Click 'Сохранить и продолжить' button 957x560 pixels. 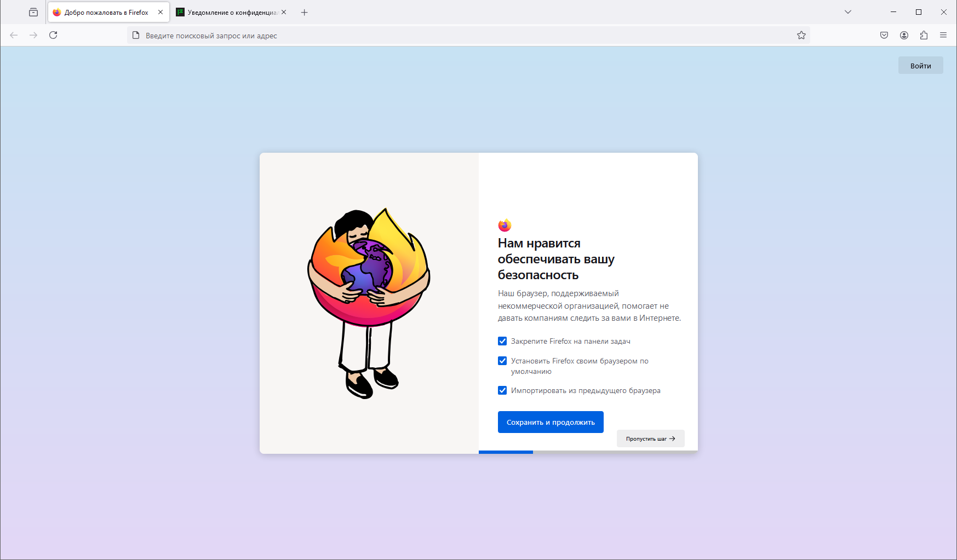pyautogui.click(x=551, y=422)
